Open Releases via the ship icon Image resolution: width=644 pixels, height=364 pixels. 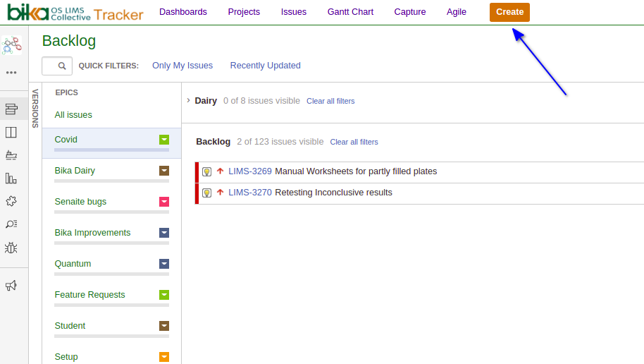click(11, 155)
